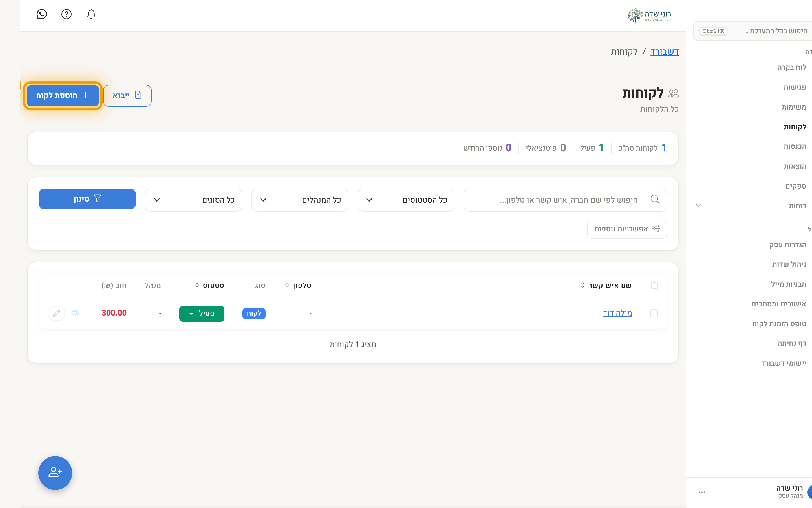The height and width of the screenshot is (508, 812).
Task: Open הוצאות in sidebar
Action: coord(795,166)
